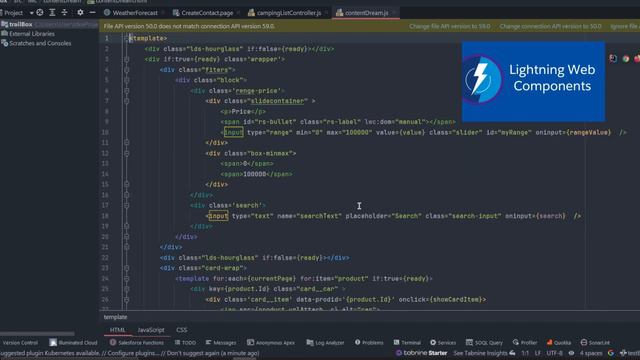Click Change connection API version link
This screenshot has height=360, width=640.
[550, 27]
